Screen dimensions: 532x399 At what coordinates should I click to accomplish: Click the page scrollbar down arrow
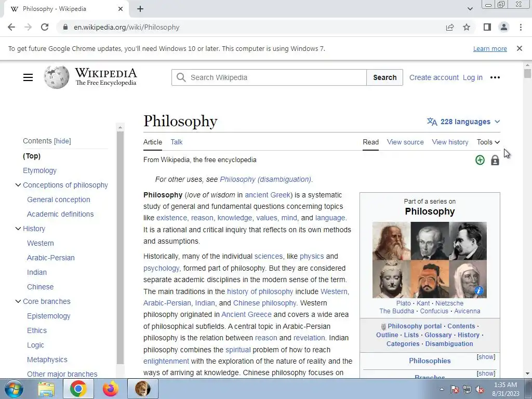527,374
